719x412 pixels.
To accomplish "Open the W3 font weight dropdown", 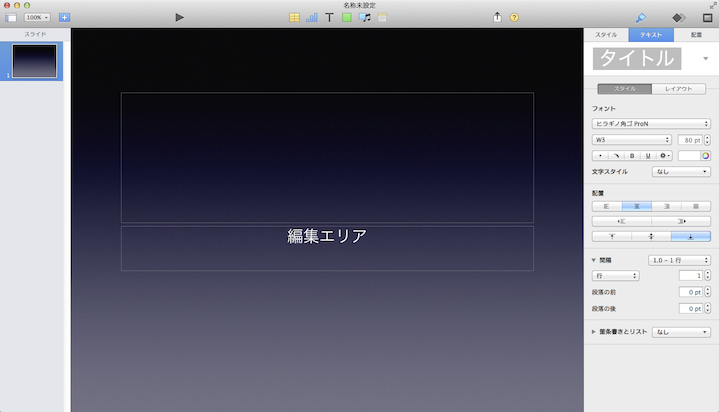I will [632, 140].
